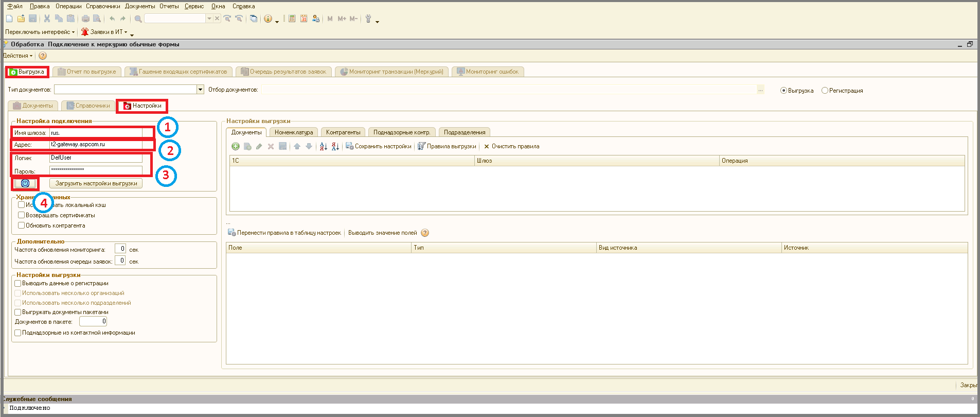Viewport: 980px width, 417px height.
Task: Click the Copy row icon in rules toolbar
Action: [247, 146]
